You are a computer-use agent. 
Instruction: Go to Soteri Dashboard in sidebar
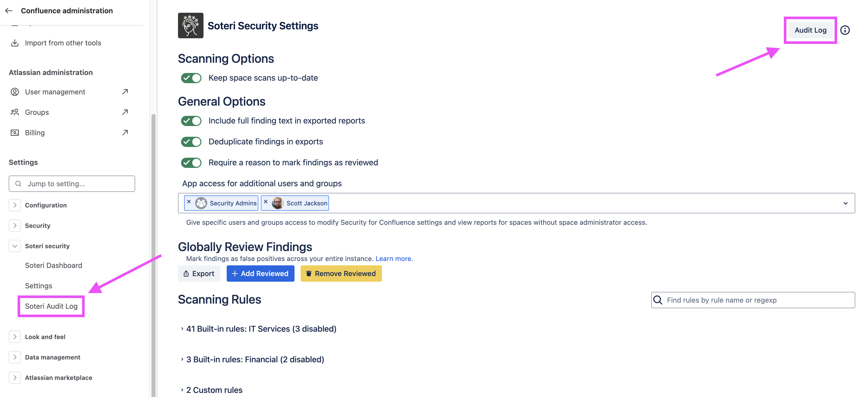53,265
